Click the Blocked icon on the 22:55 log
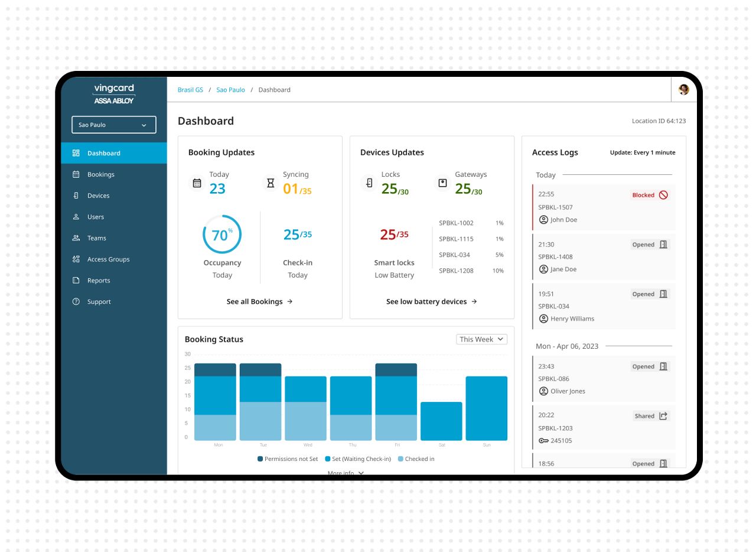Image resolution: width=756 pixels, height=552 pixels. [x=663, y=195]
